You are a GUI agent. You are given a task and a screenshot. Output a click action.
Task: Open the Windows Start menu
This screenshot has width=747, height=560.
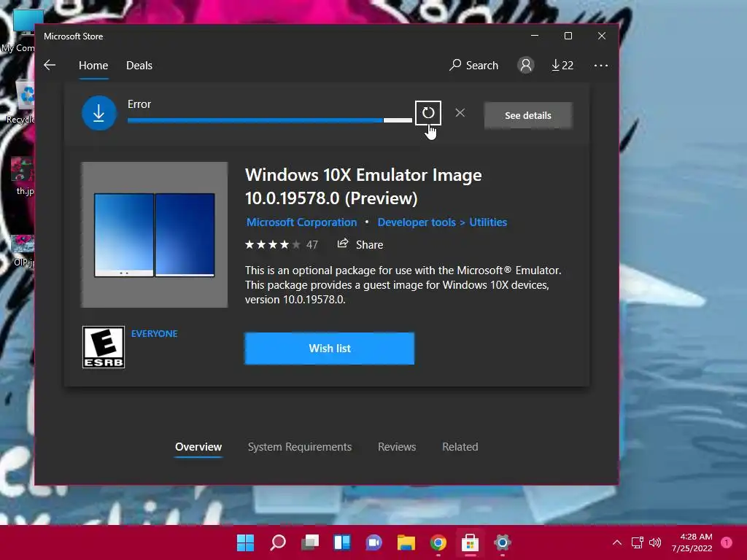point(246,542)
